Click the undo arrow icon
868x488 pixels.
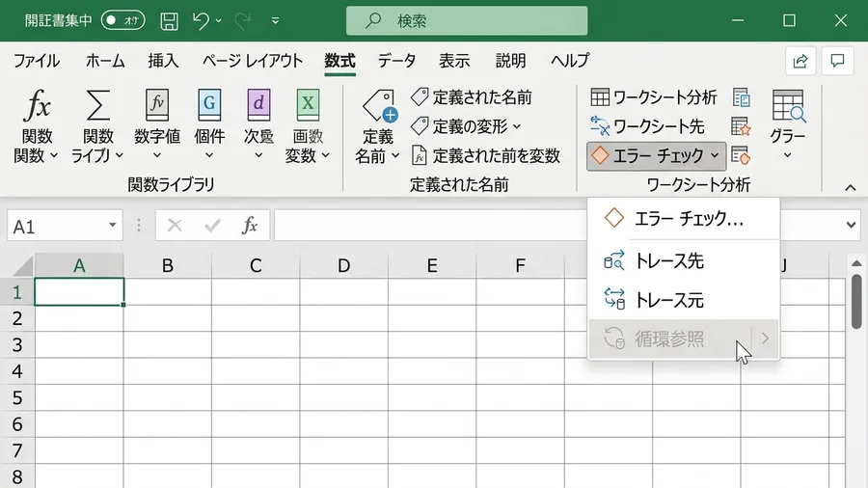coord(201,21)
